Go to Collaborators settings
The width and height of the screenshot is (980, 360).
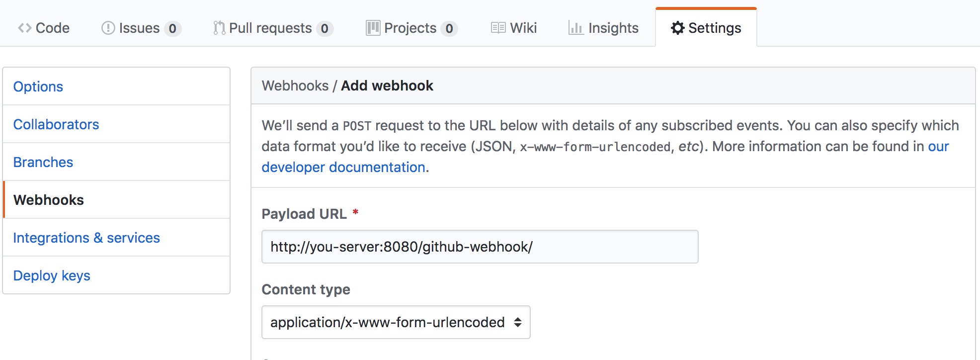pyautogui.click(x=116, y=124)
